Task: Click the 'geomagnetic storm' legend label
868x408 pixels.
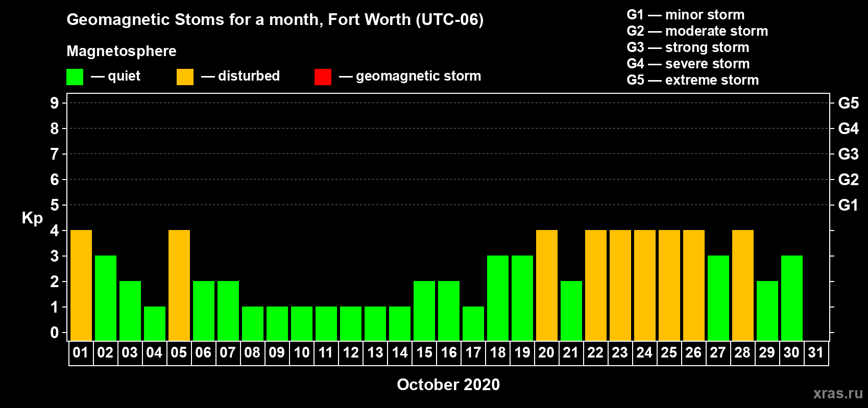Action: (418, 76)
